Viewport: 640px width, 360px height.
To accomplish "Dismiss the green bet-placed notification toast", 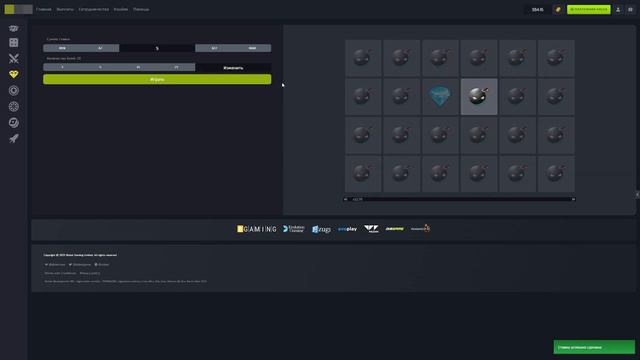I will (x=594, y=347).
